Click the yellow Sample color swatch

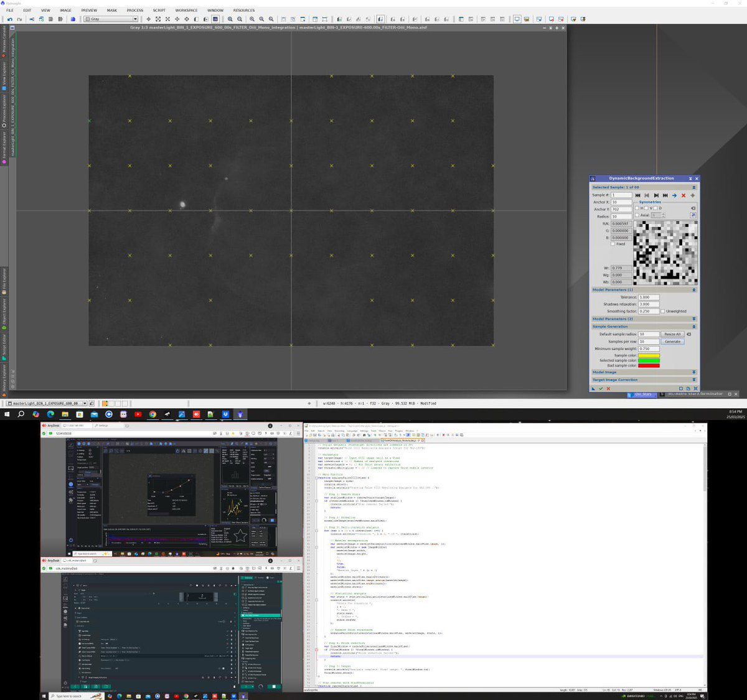pos(649,355)
